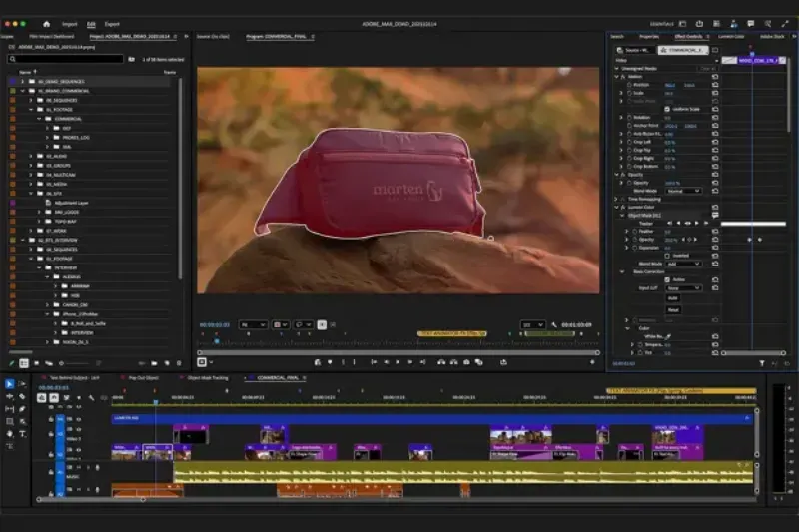The height and width of the screenshot is (532, 799).
Task: Track mask forward in Object Mask
Action: [x=697, y=223]
